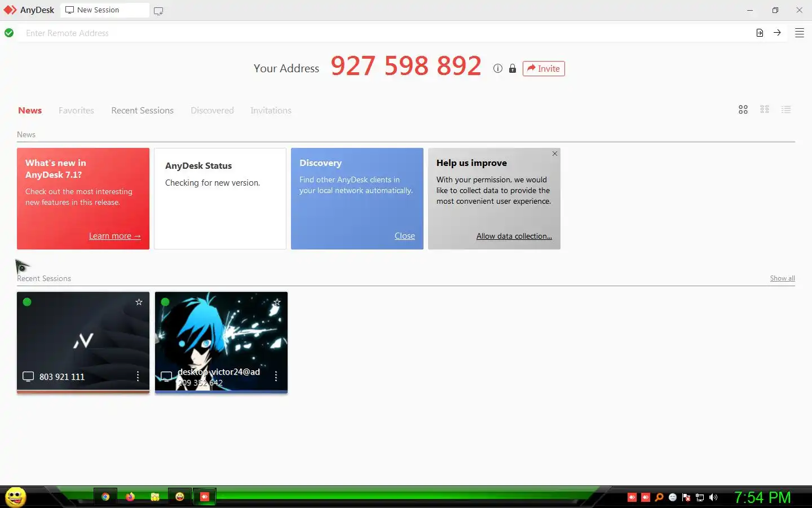Open the network tray icon
Screen dimensions: 812x508
pyautogui.click(x=700, y=497)
